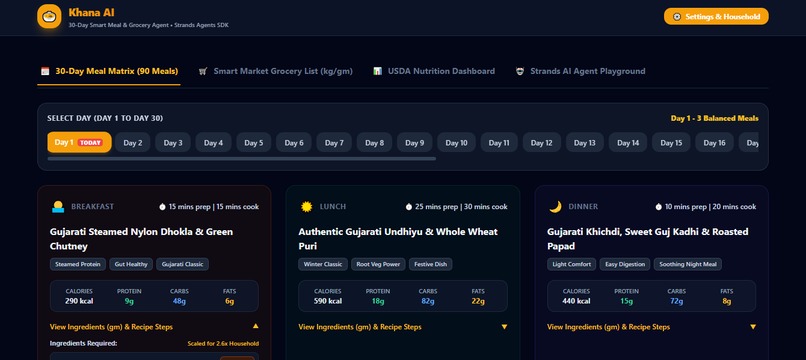Open Strands AI Agent Playground tab
The width and height of the screenshot is (806, 360).
point(580,71)
